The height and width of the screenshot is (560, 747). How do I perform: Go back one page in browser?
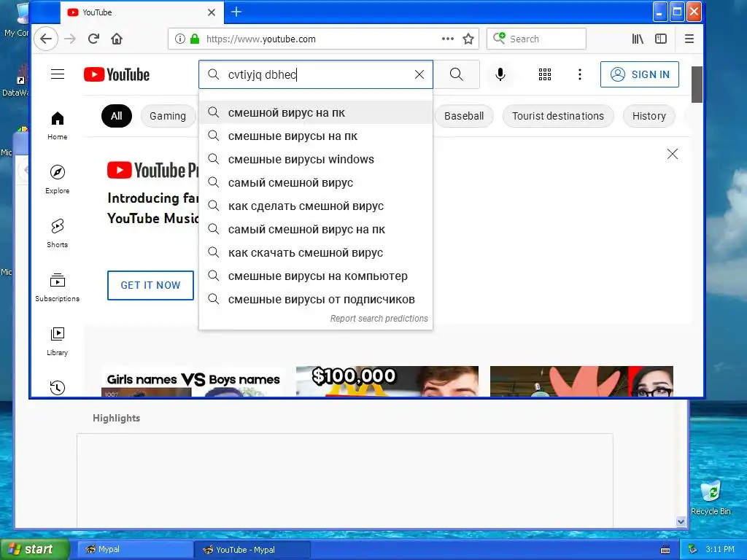coord(46,39)
